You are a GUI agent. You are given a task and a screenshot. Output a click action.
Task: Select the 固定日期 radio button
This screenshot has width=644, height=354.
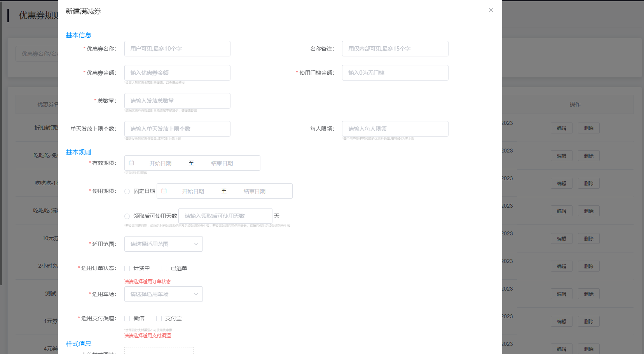click(x=127, y=191)
